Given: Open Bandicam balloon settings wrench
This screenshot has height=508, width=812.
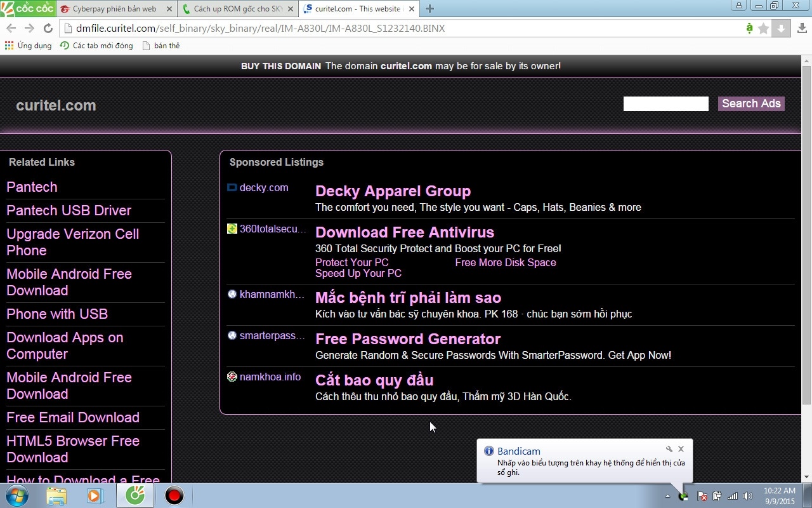Looking at the screenshot, I should pos(669,449).
